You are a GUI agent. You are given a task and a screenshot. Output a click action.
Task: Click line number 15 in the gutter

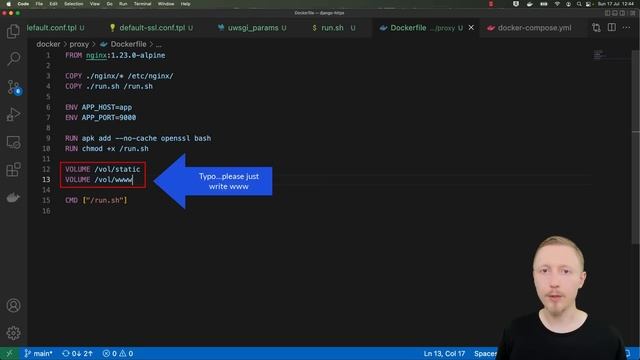46,200
